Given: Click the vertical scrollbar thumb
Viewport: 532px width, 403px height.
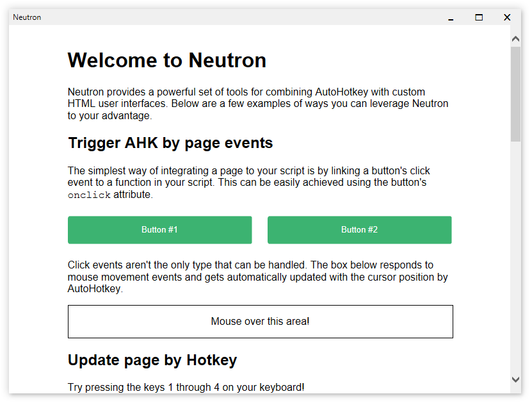Looking at the screenshot, I should (515, 94).
